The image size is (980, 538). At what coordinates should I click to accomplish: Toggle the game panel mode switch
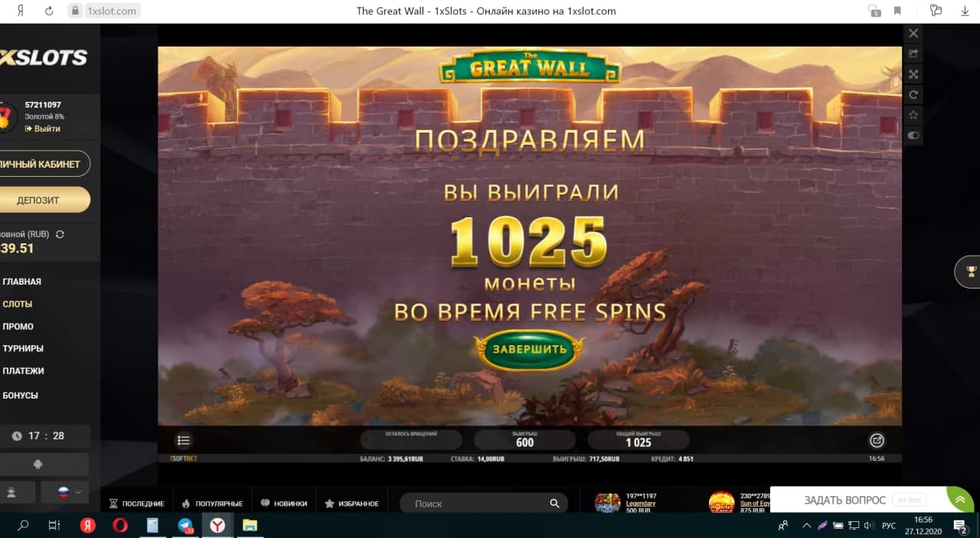(913, 135)
